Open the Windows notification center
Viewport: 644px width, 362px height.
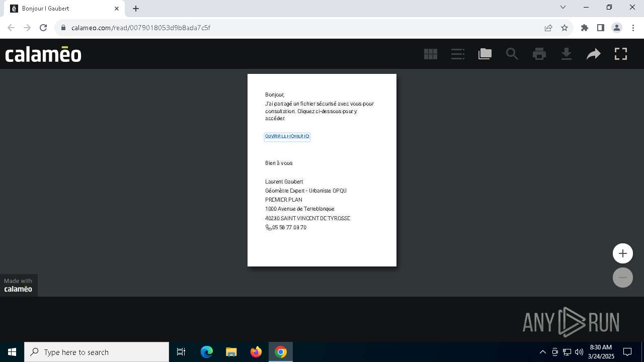627,352
